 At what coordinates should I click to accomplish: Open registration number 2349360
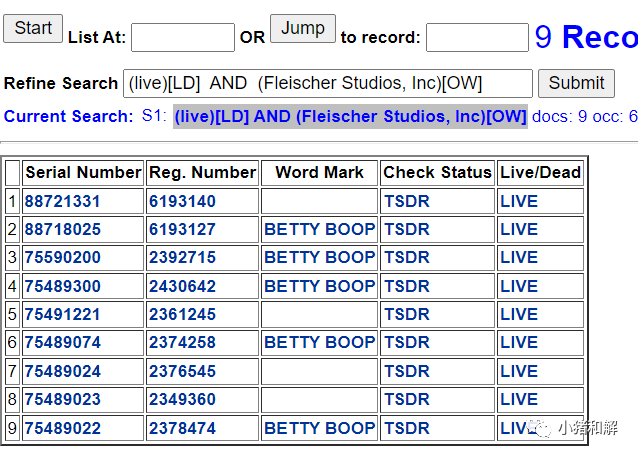[182, 399]
